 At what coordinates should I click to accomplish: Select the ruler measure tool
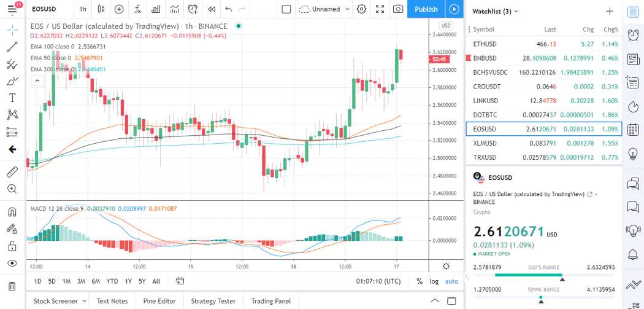pyautogui.click(x=12, y=171)
